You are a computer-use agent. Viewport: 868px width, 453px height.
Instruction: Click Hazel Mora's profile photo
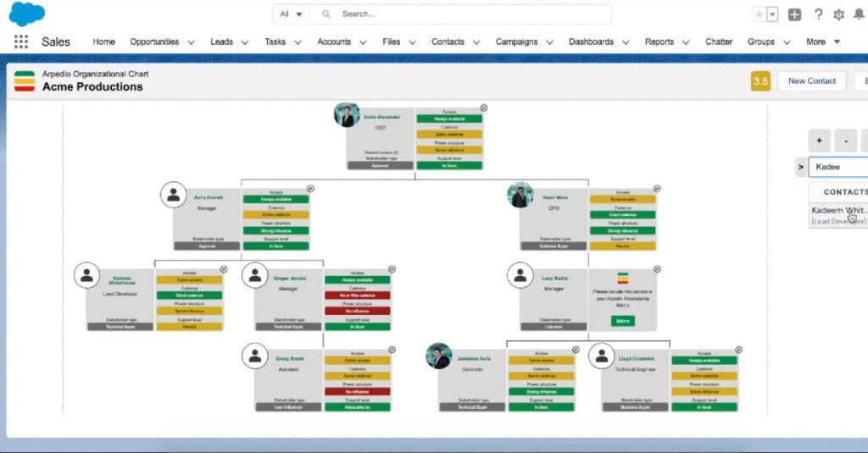[x=520, y=195]
